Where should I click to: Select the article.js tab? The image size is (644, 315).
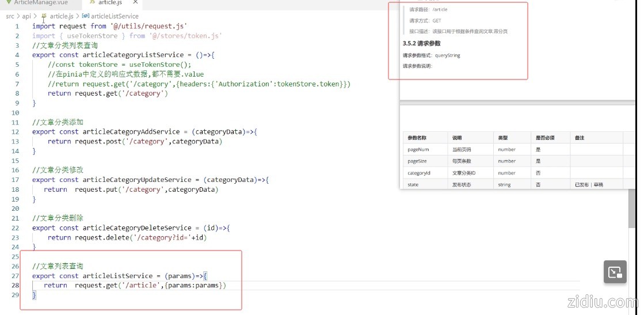tap(110, 3)
